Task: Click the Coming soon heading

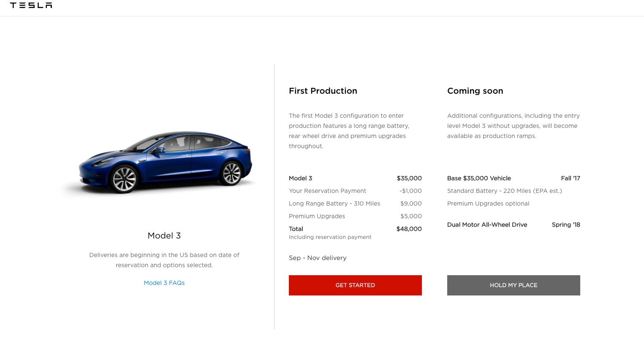Action: [x=475, y=91]
